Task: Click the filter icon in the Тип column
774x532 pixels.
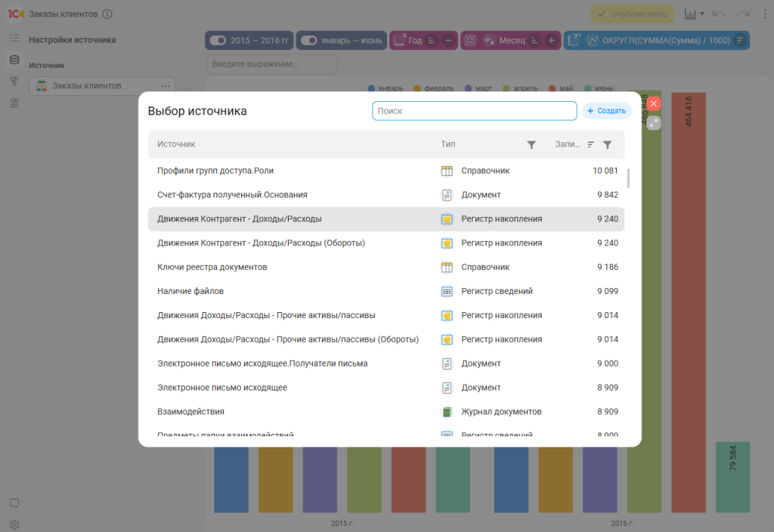Action: coord(531,144)
